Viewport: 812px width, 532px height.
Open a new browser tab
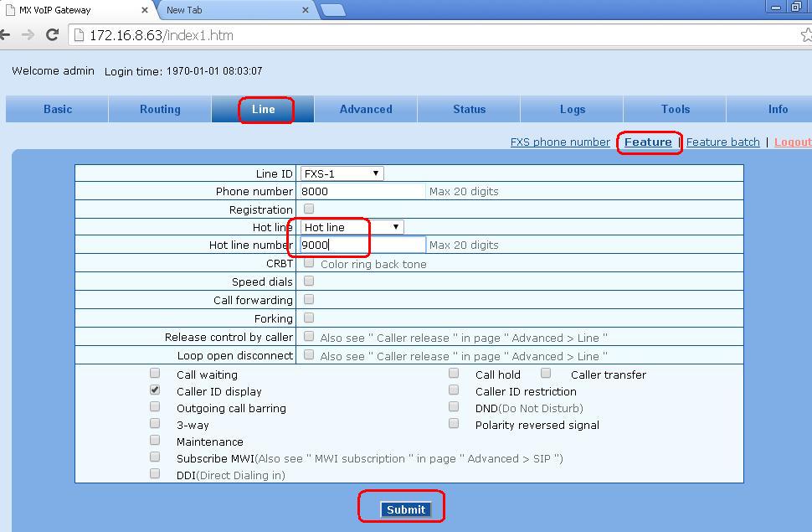click(332, 10)
